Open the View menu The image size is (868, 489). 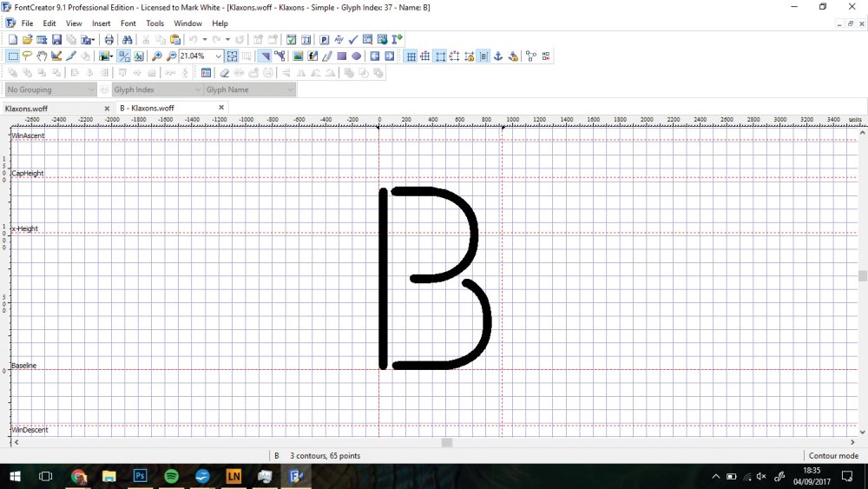pyautogui.click(x=74, y=23)
